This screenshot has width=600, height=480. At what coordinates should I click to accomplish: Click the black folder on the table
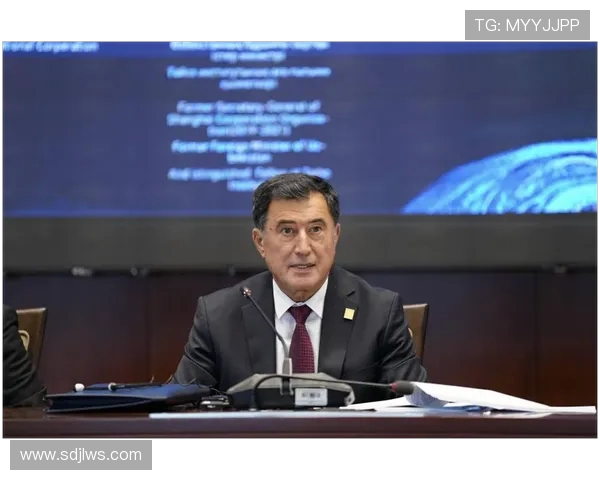coord(125,397)
